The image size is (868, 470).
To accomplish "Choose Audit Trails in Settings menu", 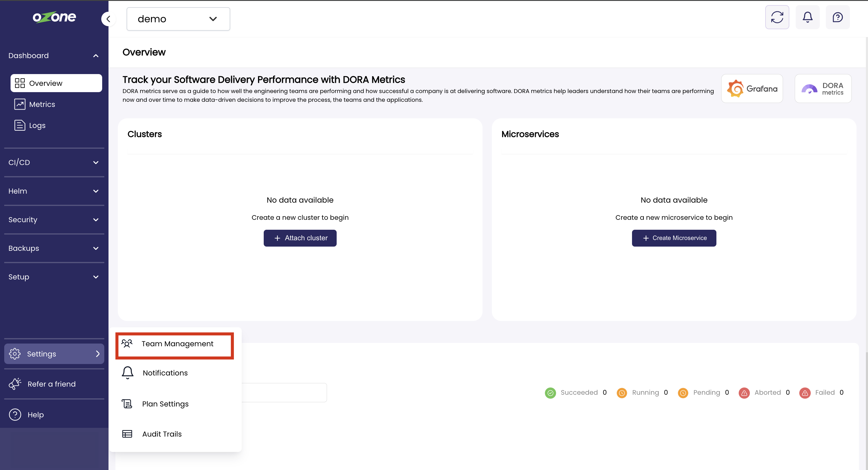I will point(162,434).
